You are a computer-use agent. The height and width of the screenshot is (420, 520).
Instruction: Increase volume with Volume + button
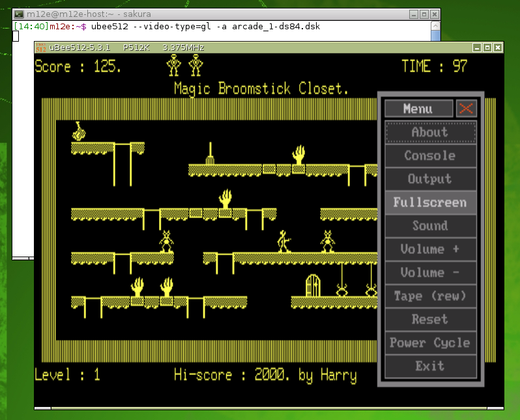coord(430,249)
